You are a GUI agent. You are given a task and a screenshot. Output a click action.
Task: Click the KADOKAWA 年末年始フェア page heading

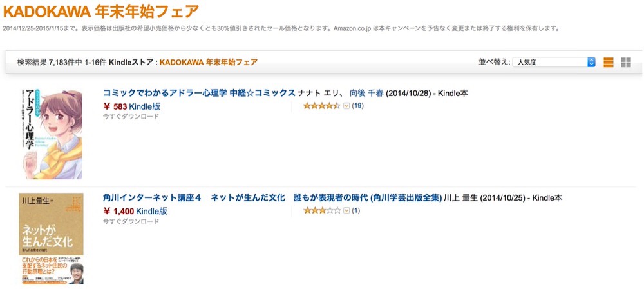click(101, 11)
